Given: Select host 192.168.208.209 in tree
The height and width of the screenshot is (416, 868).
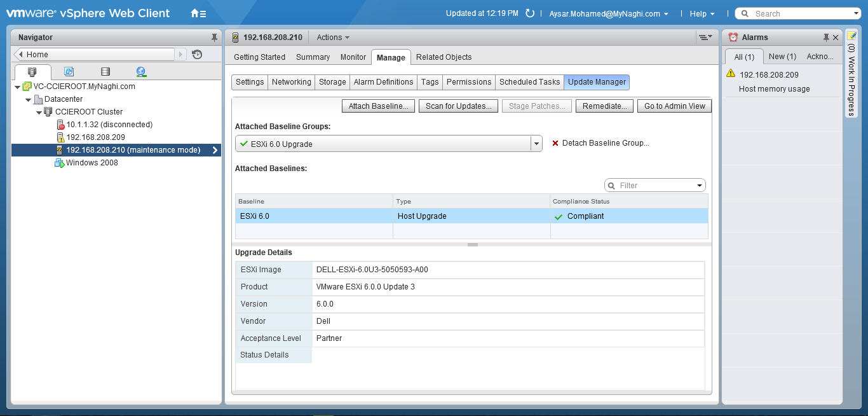Looking at the screenshot, I should pos(95,137).
